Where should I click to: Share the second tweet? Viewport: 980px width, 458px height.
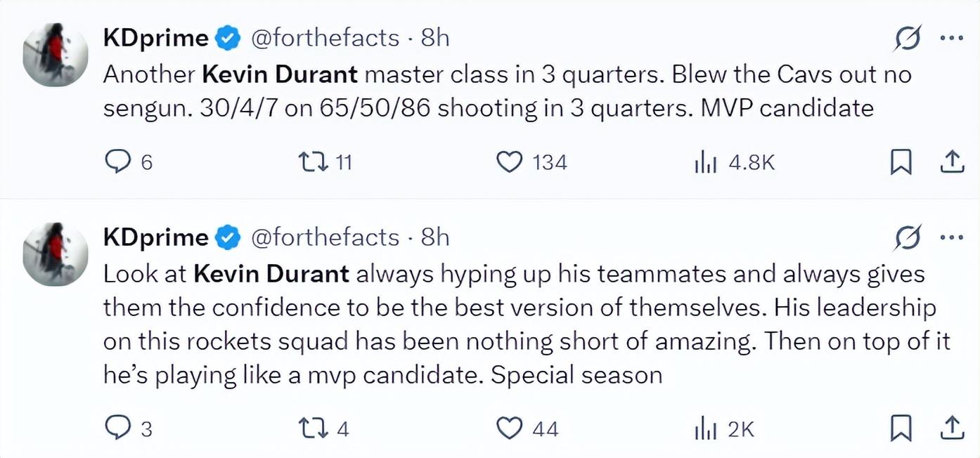tap(951, 428)
